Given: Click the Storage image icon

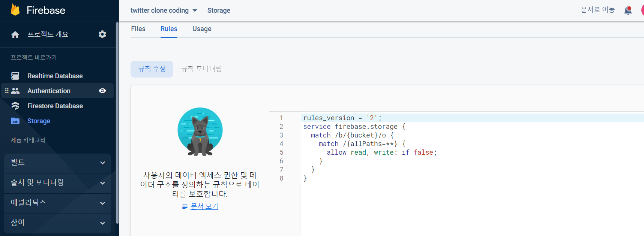Looking at the screenshot, I should click(x=15, y=121).
